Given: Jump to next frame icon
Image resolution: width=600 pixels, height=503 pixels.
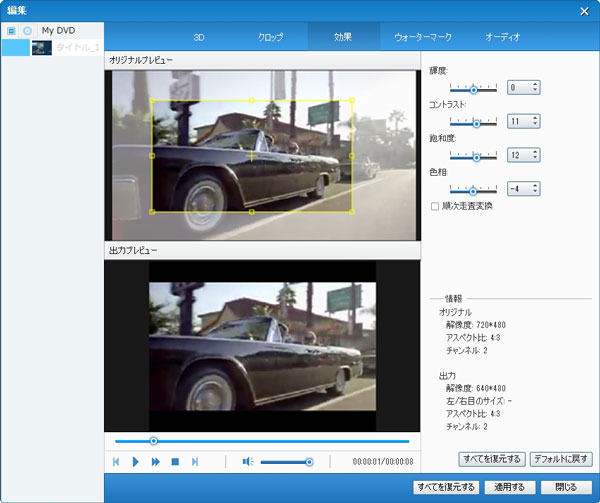Looking at the screenshot, I should pos(195,461).
